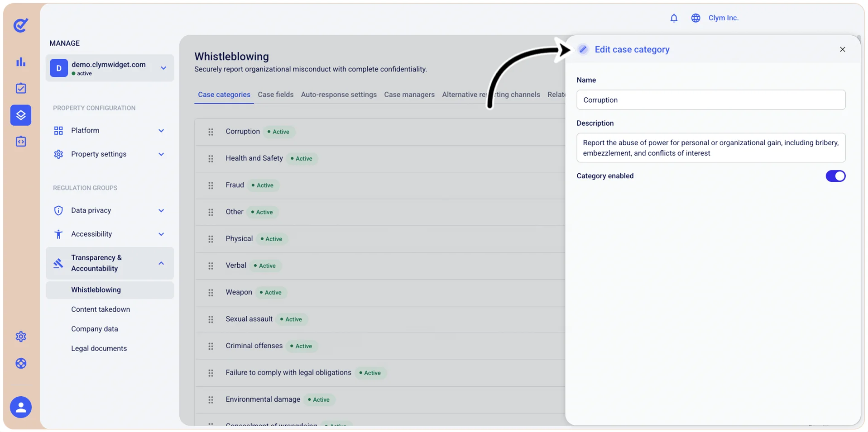Click the drag handle for Environmental damage
This screenshot has width=868, height=432.
tap(211, 400)
